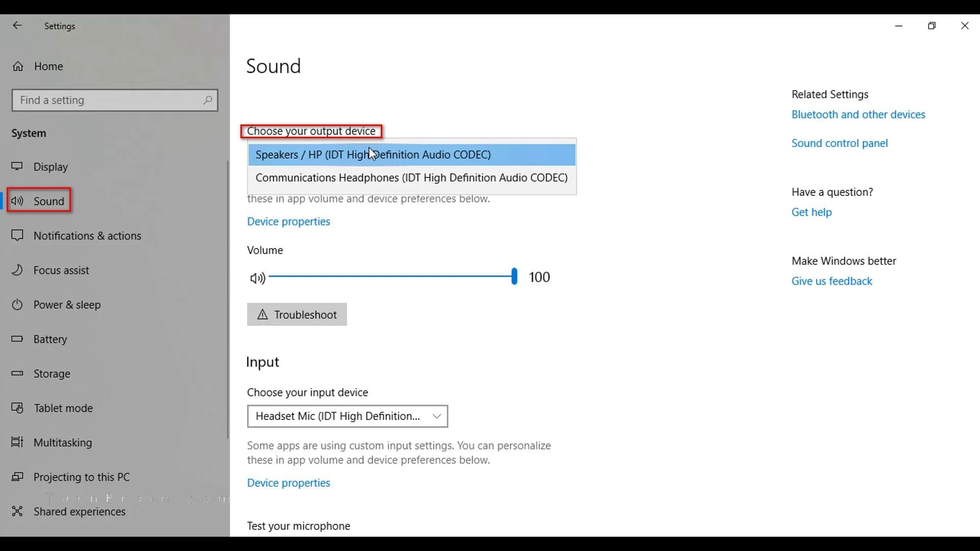Open Notifications & actions page

(87, 236)
